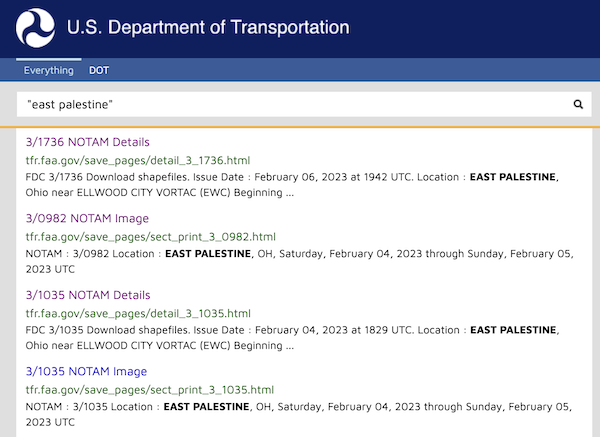The image size is (600, 437).
Task: Visit the sect_print_3_1035.html URL
Action: point(150,389)
